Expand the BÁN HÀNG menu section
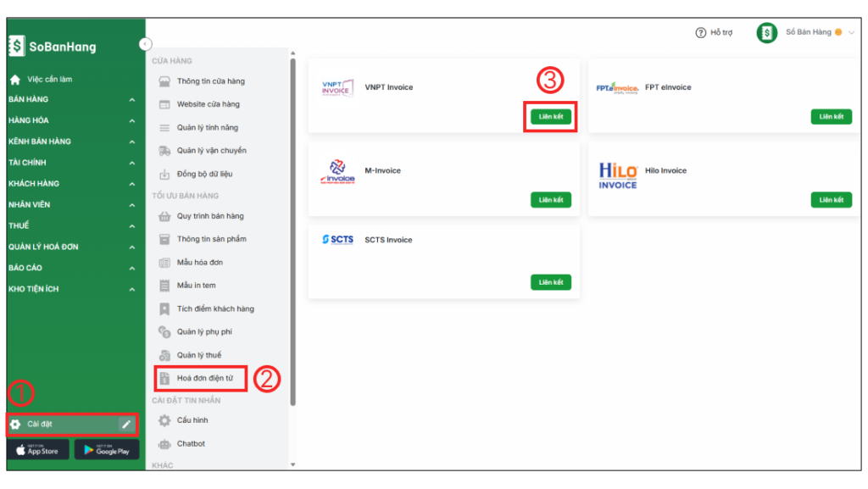 [132, 100]
